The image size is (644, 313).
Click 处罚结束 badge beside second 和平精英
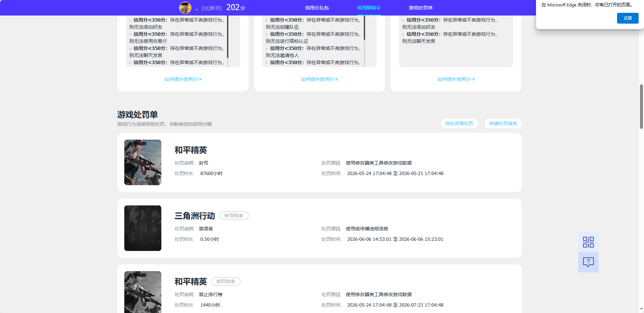click(226, 281)
